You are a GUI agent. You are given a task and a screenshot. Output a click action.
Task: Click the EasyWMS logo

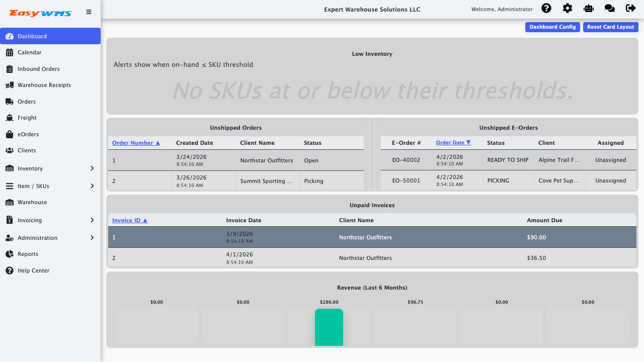[x=40, y=13]
